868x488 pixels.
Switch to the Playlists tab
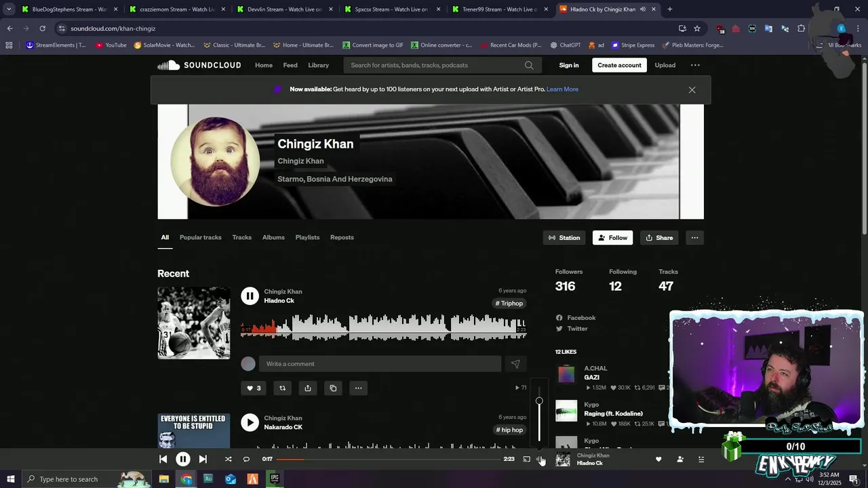(307, 237)
